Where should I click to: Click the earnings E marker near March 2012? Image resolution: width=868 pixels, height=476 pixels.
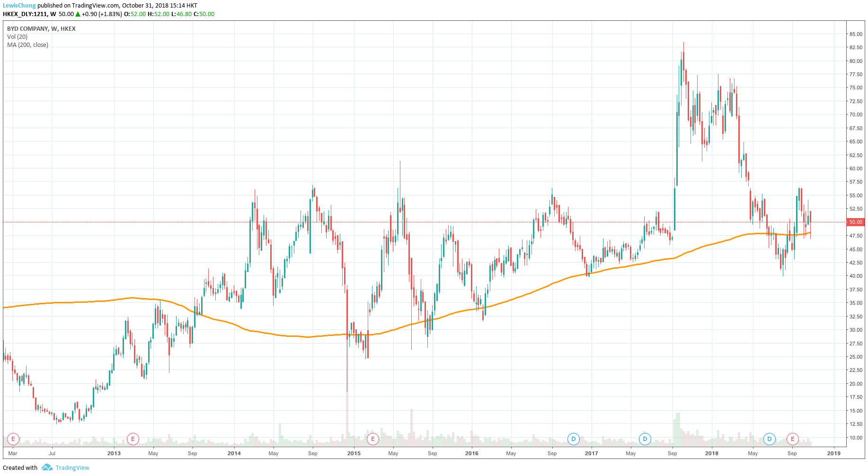coord(13,439)
